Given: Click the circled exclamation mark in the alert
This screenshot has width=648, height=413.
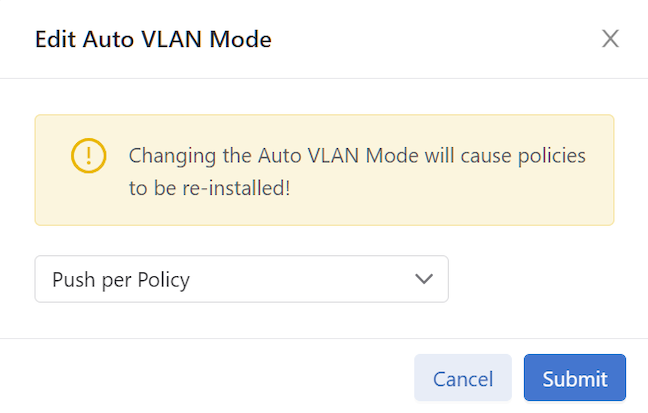Looking at the screenshot, I should coord(88,155).
